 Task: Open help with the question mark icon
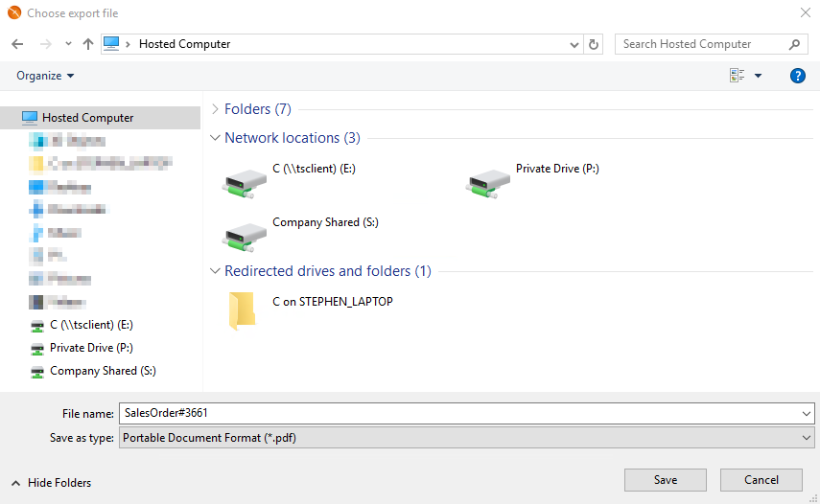click(797, 76)
